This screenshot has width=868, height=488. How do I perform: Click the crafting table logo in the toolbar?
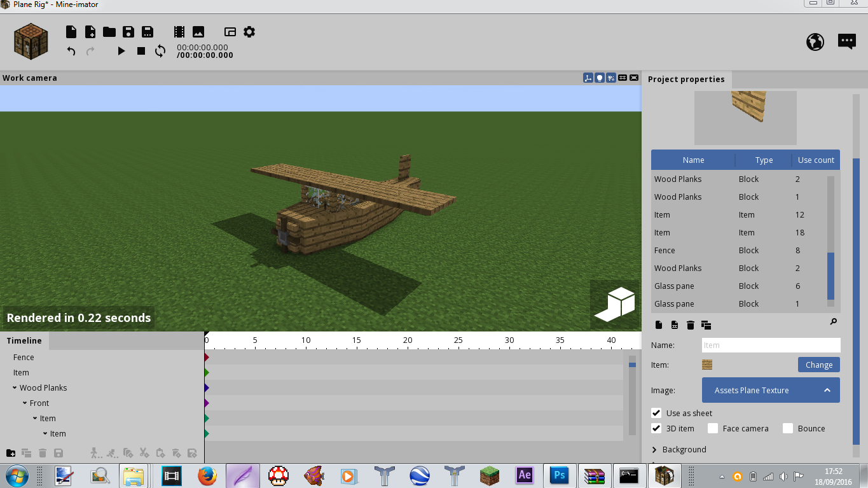32,41
